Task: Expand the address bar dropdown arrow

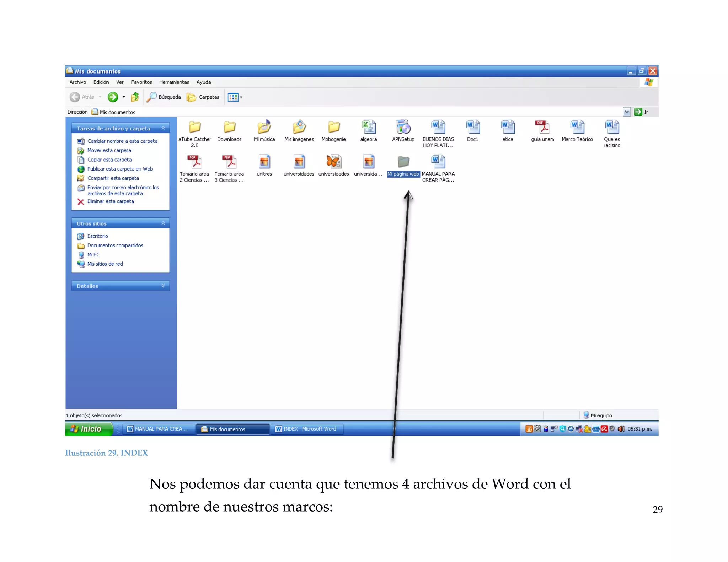Action: tap(627, 112)
